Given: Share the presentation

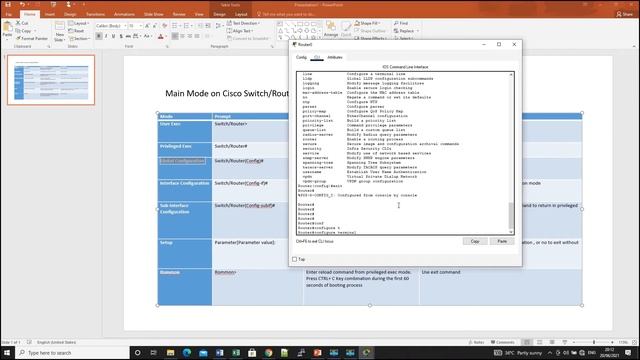Looking at the screenshot, I should (x=624, y=14).
